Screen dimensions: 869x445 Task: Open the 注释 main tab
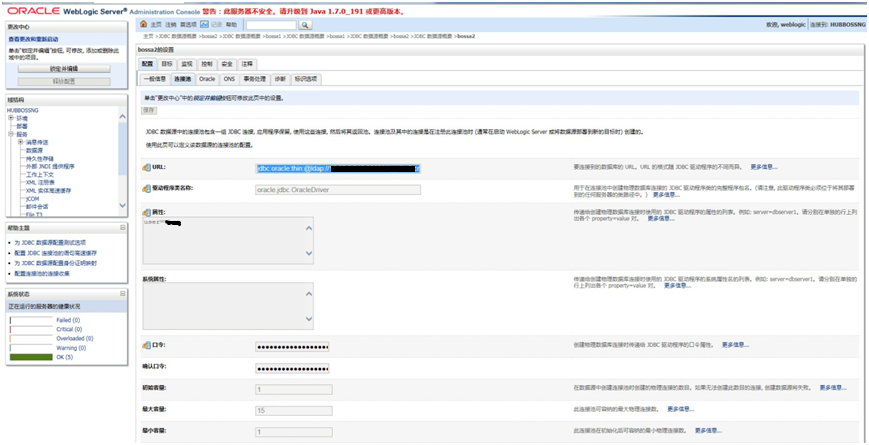point(247,64)
